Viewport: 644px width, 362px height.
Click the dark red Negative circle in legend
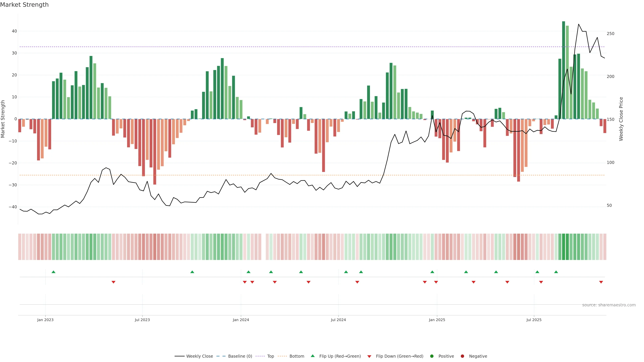pyautogui.click(x=462, y=356)
